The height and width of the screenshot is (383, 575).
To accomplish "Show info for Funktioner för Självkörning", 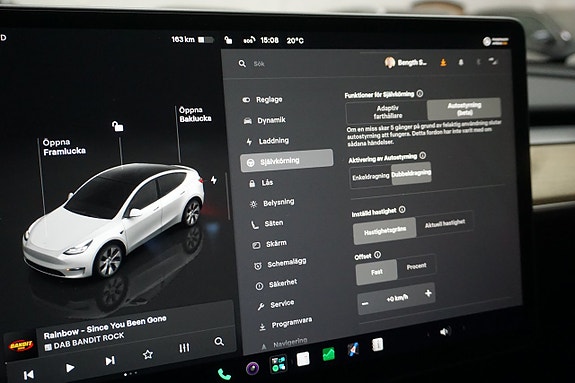I will (420, 94).
